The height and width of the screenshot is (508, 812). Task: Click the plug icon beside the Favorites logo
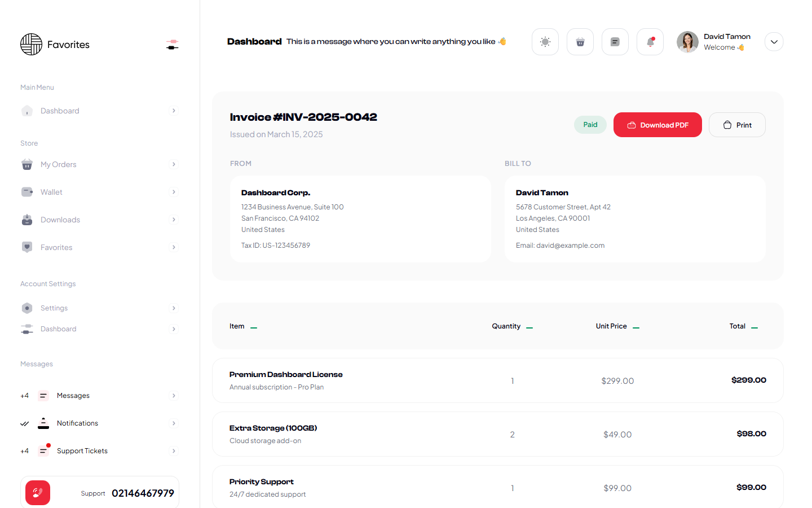pos(172,44)
